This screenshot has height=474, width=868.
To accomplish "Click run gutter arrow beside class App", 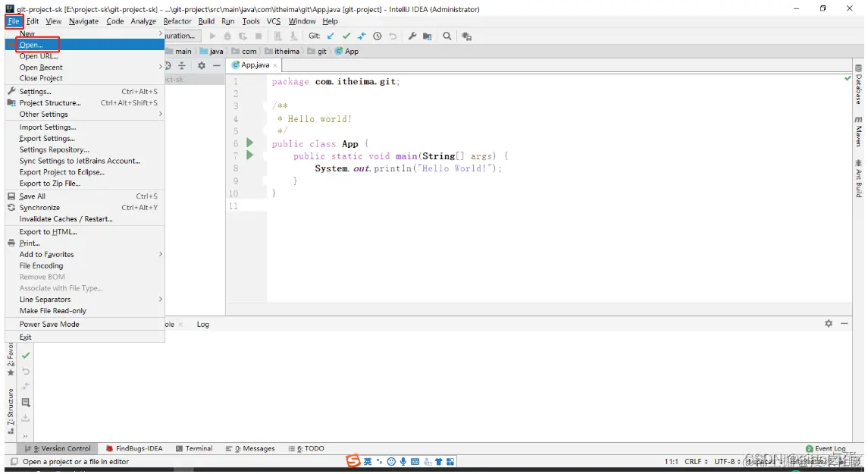I will [x=249, y=143].
